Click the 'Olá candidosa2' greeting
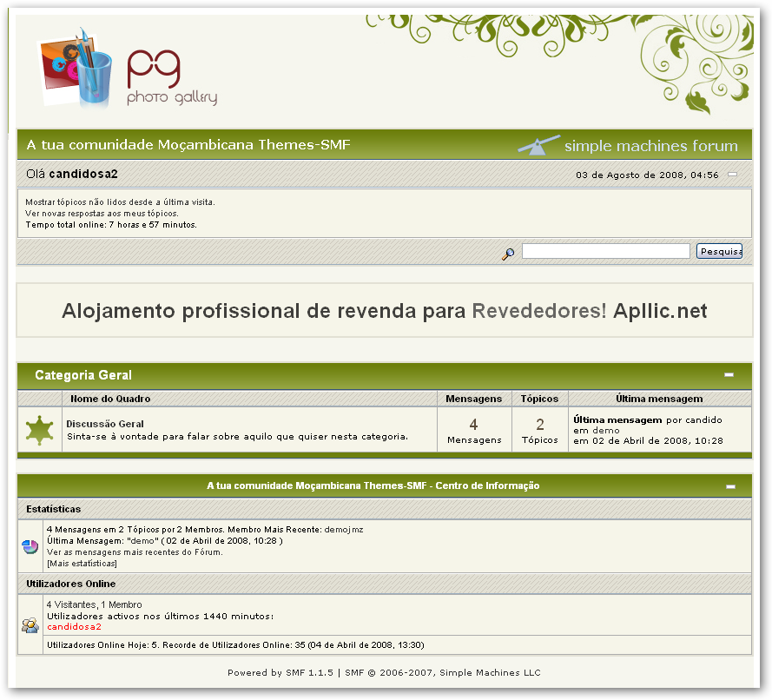The image size is (772, 700). point(72,174)
